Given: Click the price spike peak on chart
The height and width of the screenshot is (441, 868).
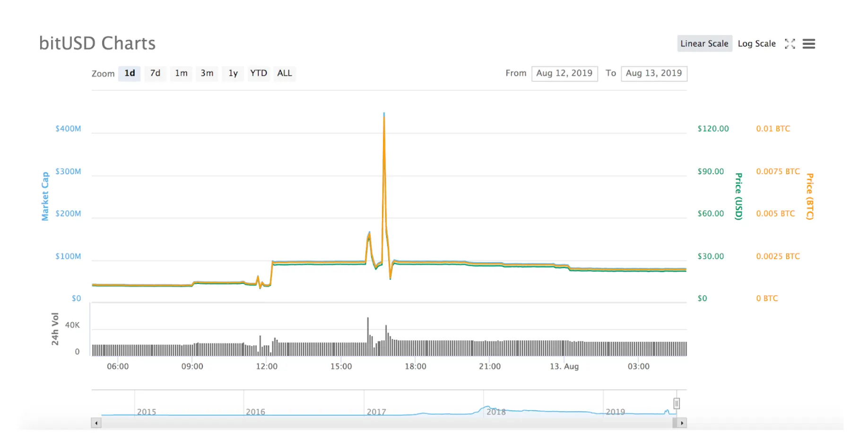Looking at the screenshot, I should click(384, 115).
